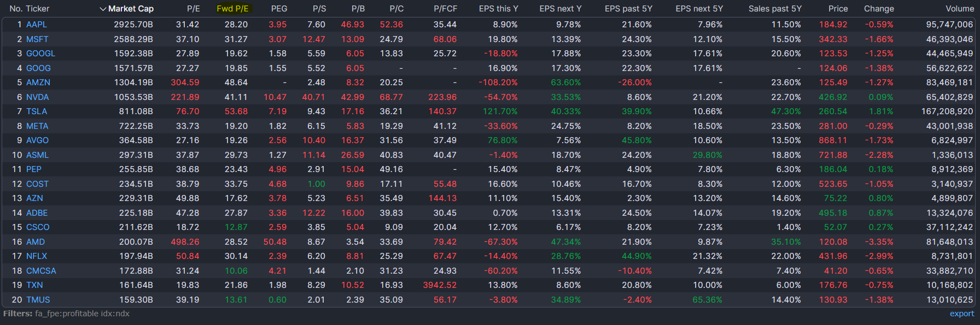
Task: Open the TSLA ticker link
Action: click(37, 111)
